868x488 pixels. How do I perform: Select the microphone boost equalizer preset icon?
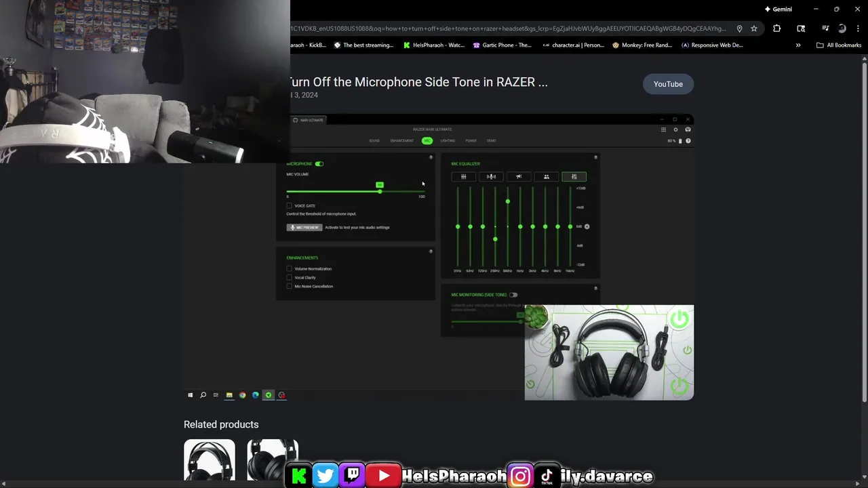point(492,177)
